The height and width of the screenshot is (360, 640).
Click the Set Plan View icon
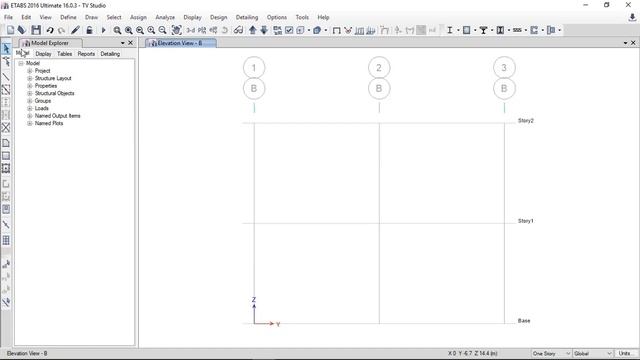point(202,30)
